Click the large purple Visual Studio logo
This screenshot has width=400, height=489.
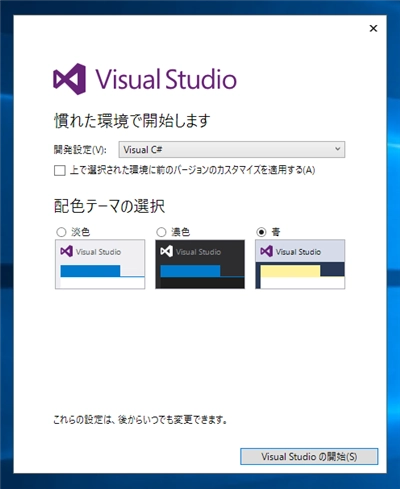coord(145,79)
